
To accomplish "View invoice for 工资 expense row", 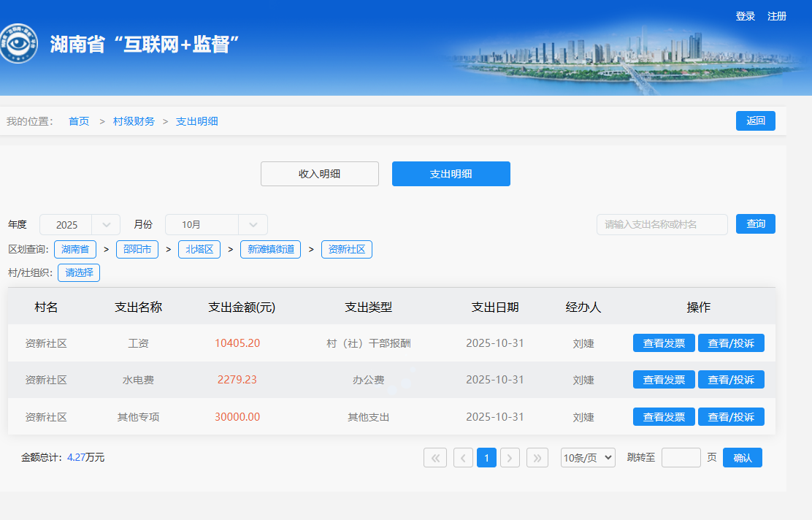I will (664, 343).
